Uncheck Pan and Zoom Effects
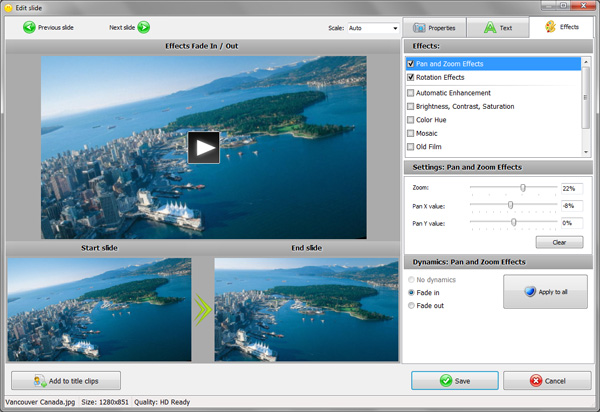The image size is (600, 412). [411, 64]
